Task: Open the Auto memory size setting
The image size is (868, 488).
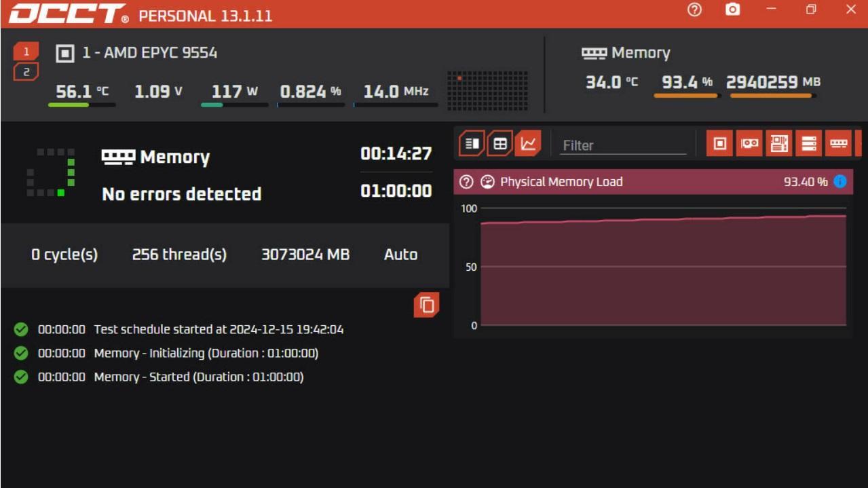Action: [x=400, y=255]
